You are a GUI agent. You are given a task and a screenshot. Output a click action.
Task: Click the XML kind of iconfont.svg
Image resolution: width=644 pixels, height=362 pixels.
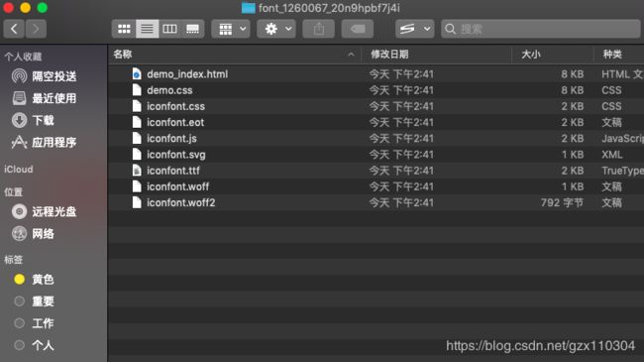[612, 155]
